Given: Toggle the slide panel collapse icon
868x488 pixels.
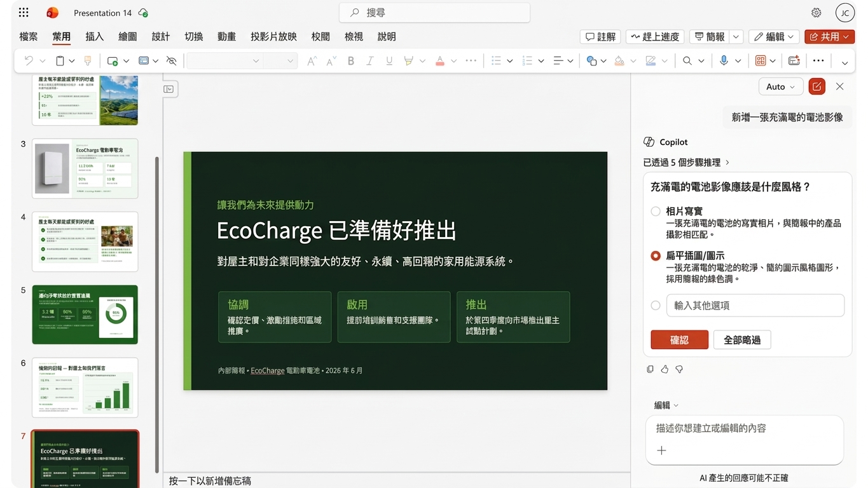Looking at the screenshot, I should pos(169,89).
